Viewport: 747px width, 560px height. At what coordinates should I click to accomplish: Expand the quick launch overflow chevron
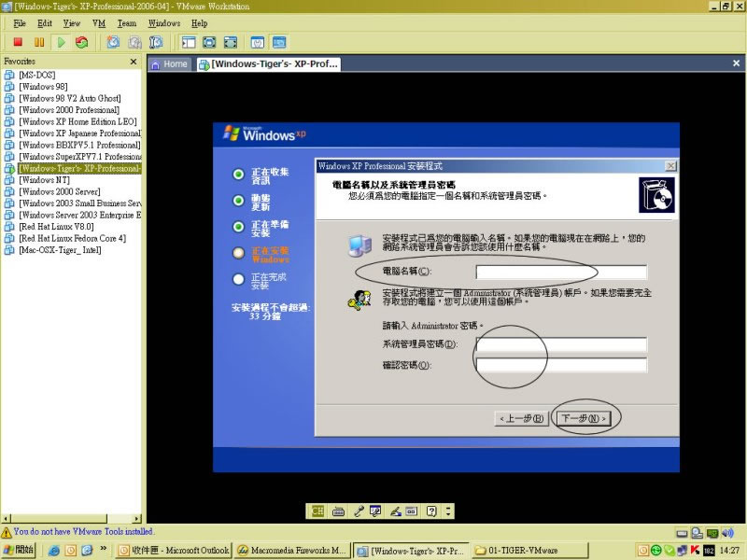tap(103, 549)
